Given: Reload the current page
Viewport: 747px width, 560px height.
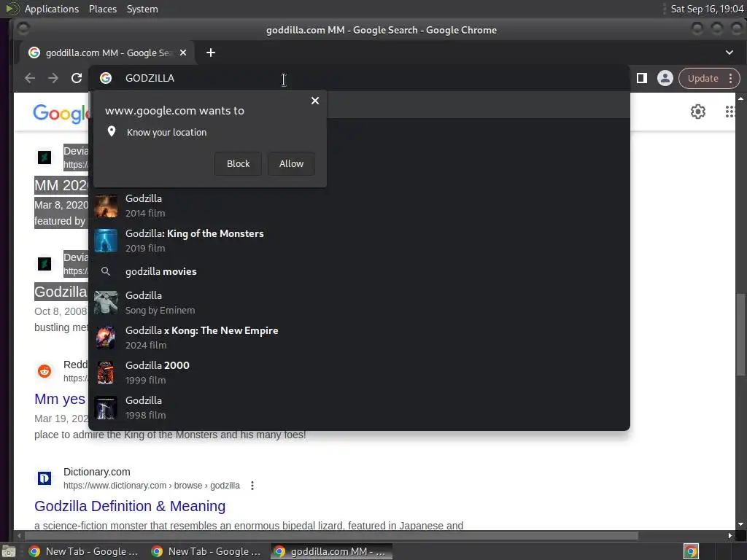Looking at the screenshot, I should (76, 78).
